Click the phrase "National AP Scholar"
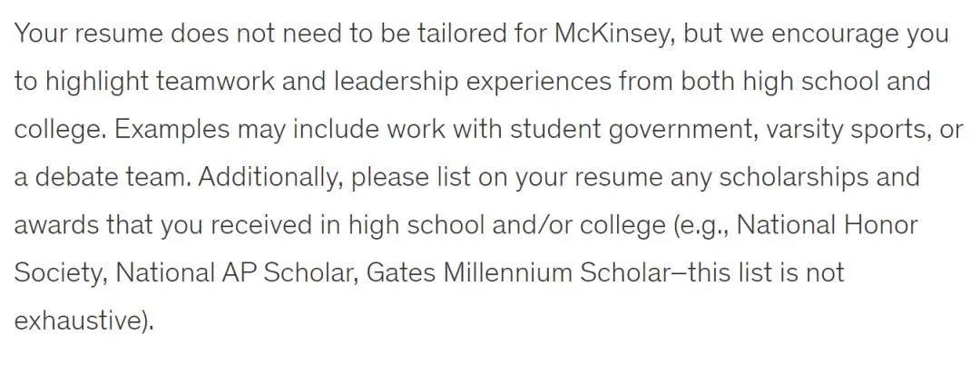 237,273
